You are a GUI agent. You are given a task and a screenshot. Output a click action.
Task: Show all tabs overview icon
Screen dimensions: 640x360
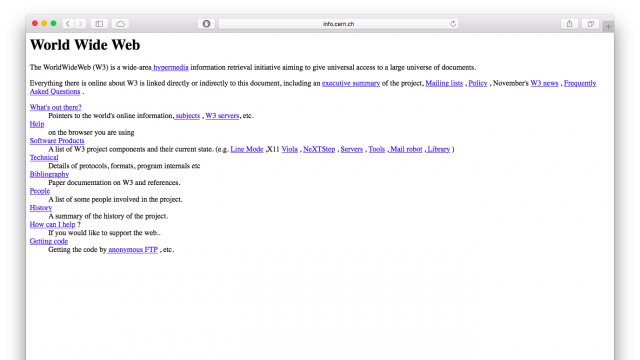[x=591, y=24]
